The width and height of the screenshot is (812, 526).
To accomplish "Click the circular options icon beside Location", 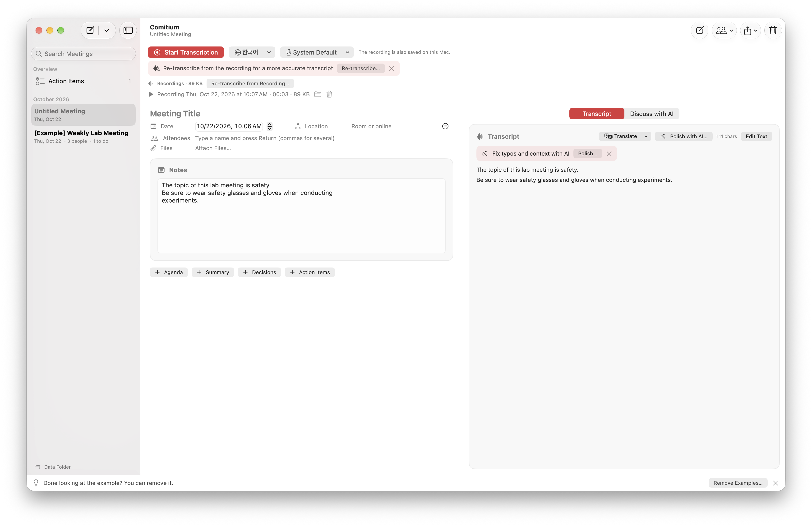I will (445, 126).
